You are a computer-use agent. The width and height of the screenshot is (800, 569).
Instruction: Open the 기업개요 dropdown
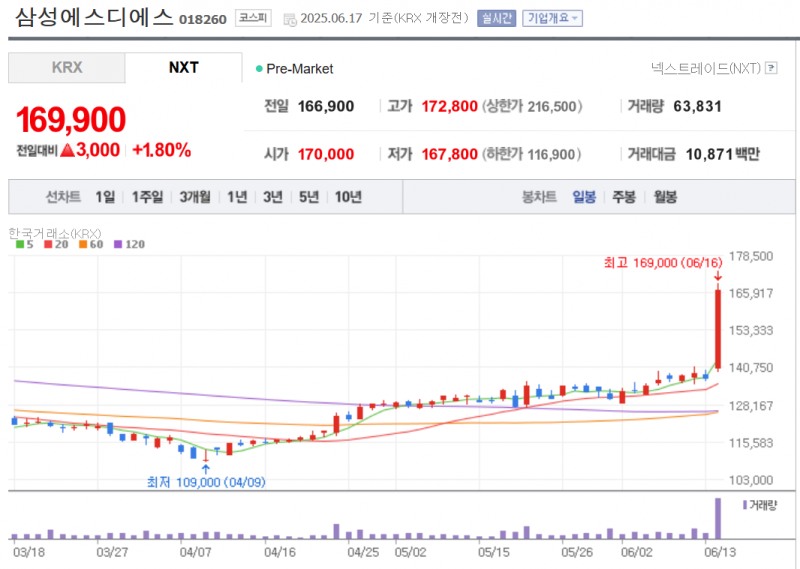click(x=552, y=18)
